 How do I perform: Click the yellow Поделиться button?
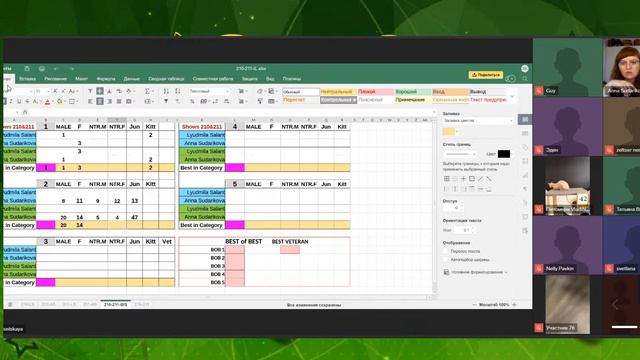pos(486,75)
